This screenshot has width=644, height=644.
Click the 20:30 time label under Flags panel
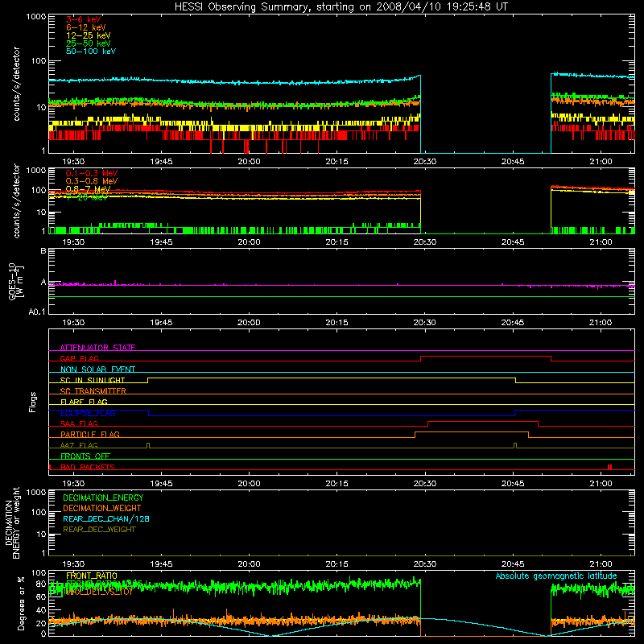425,484
